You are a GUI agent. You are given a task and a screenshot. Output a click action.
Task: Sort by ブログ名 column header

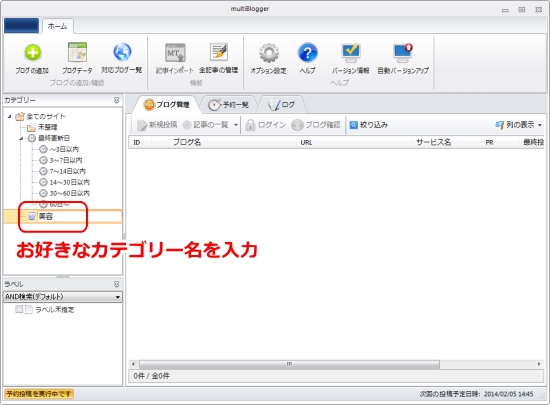pyautogui.click(x=232, y=142)
